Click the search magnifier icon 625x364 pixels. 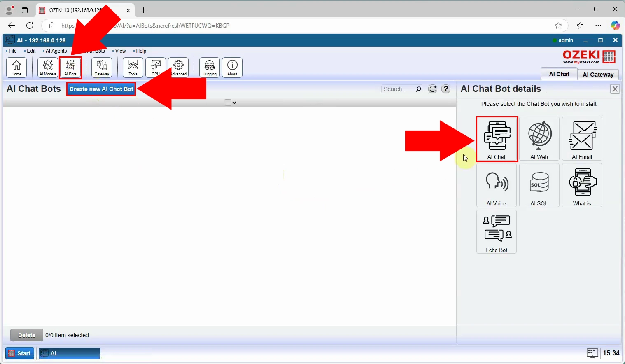[418, 89]
